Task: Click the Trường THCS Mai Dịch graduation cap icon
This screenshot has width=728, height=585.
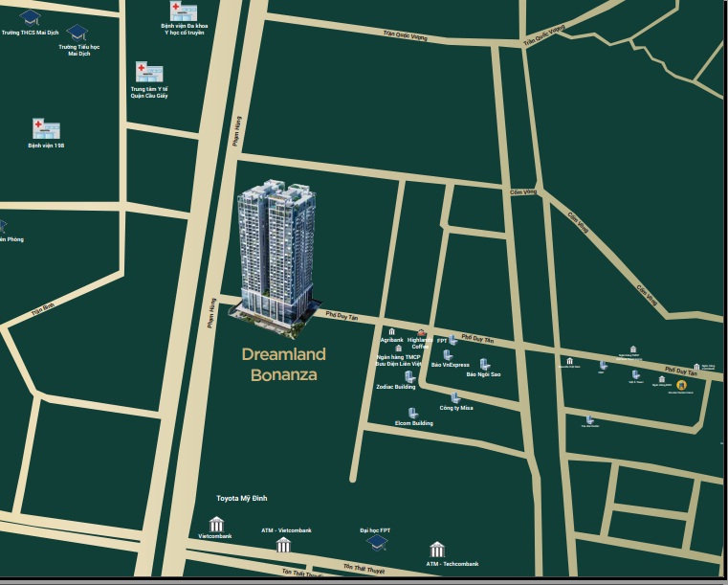Action: click(30, 18)
